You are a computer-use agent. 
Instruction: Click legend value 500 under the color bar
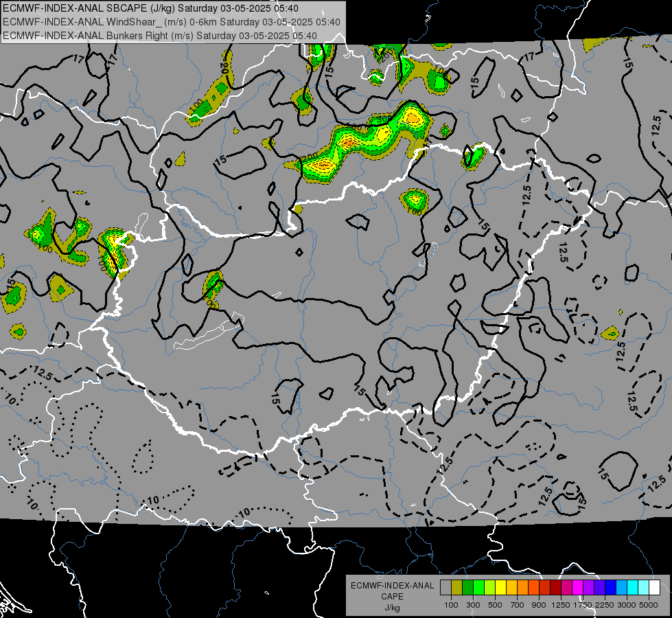[495, 605]
